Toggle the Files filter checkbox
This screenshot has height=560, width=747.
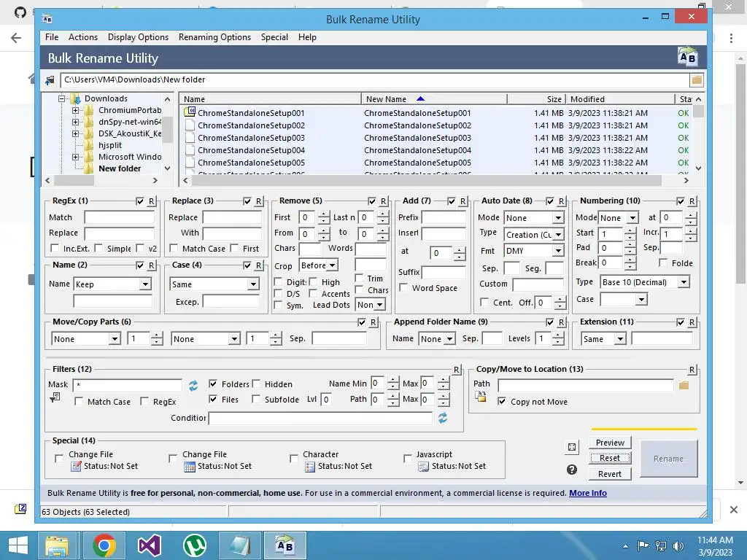(213, 399)
